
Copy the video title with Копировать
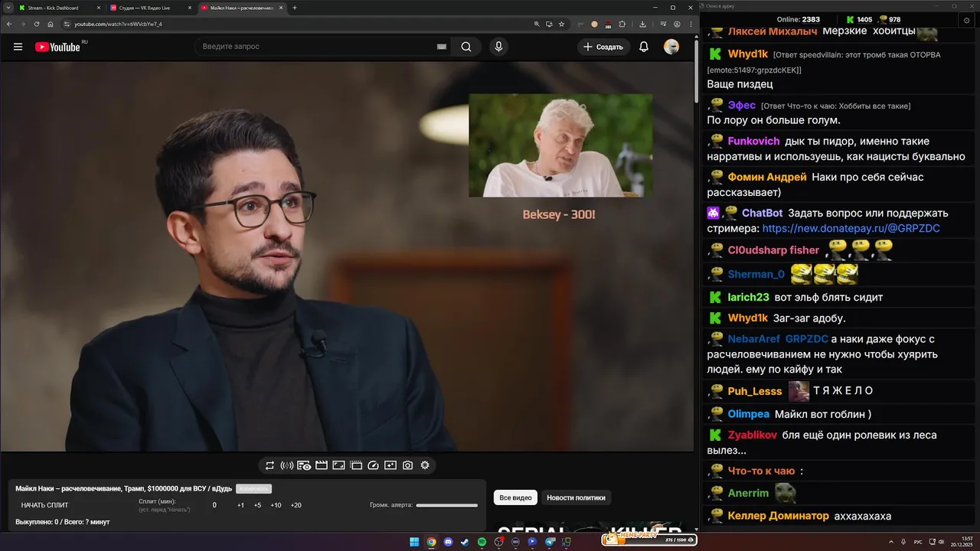pyautogui.click(x=253, y=488)
